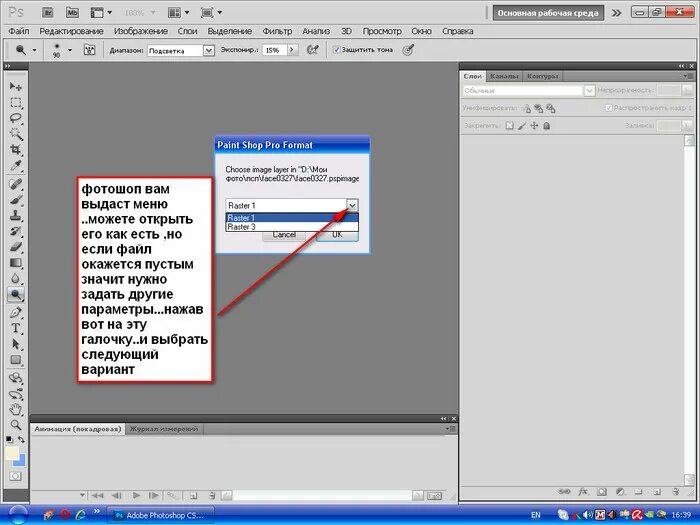Expand the arrange documents dropdown
700x525 pixels.
[x=187, y=12]
